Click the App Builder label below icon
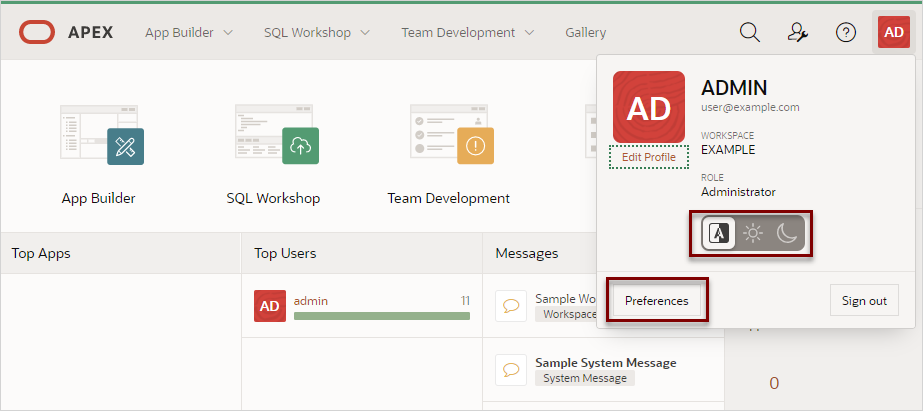This screenshot has height=411, width=923. coord(98,198)
